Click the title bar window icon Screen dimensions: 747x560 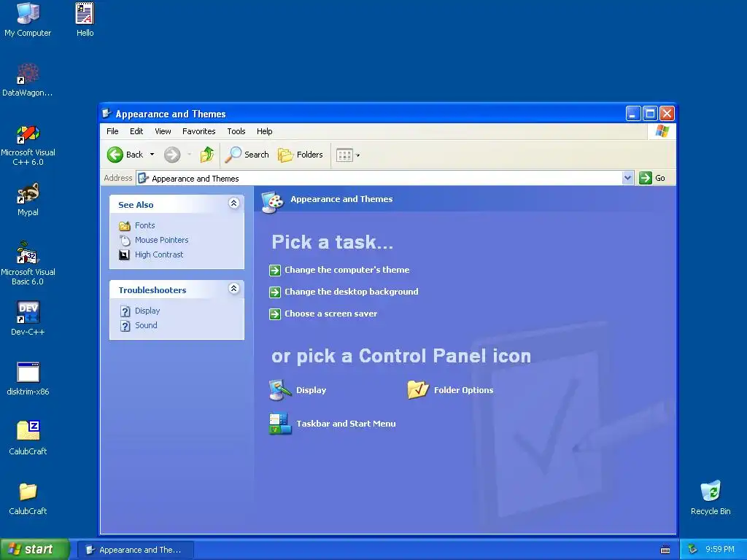(x=107, y=113)
